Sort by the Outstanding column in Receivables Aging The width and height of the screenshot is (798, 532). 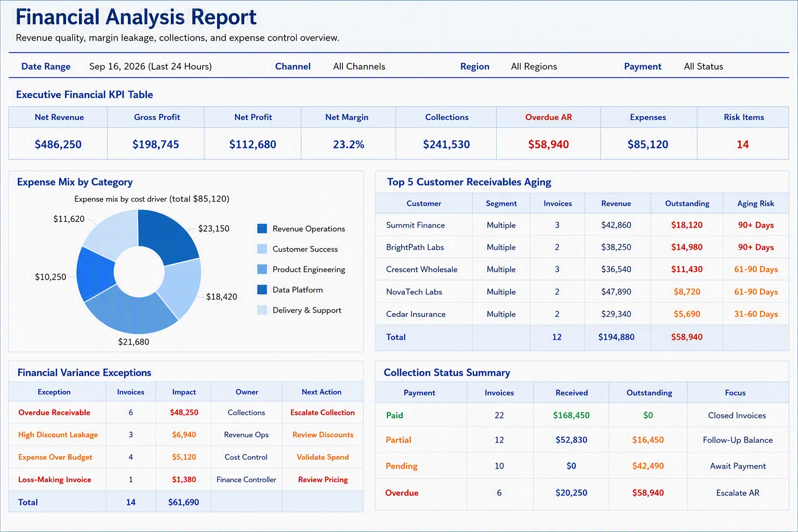(687, 204)
